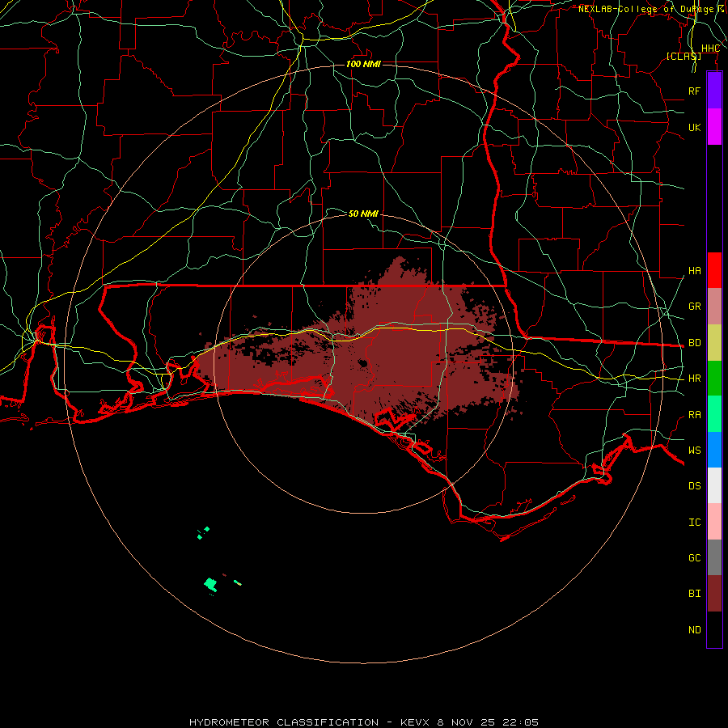
Task: Click the HHC product code label
Action: click(710, 49)
